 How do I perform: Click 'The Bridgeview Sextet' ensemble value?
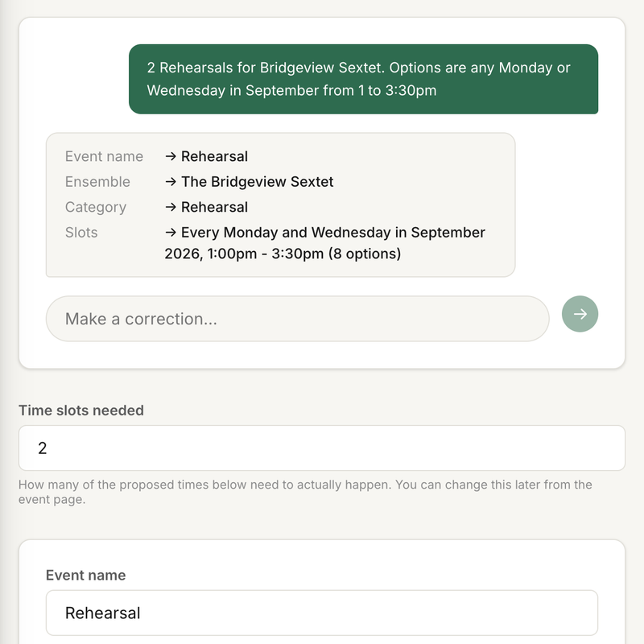[x=257, y=182]
